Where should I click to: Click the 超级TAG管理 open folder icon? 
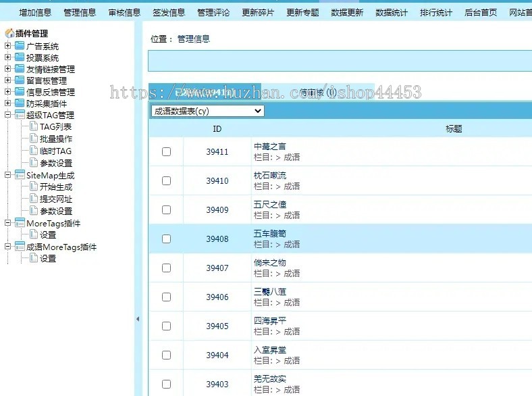(x=20, y=115)
